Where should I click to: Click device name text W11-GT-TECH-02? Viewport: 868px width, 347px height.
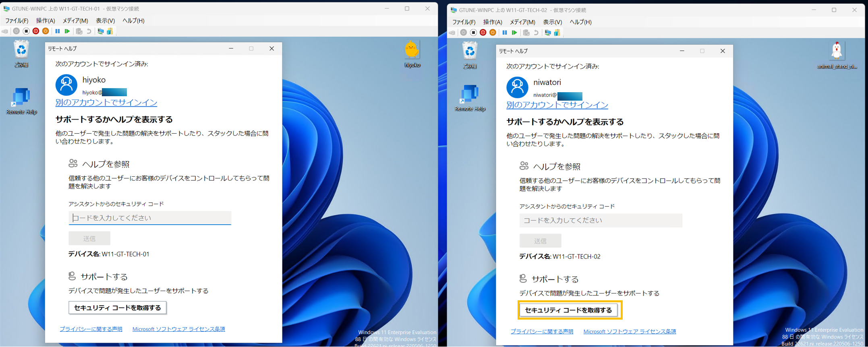(x=576, y=256)
